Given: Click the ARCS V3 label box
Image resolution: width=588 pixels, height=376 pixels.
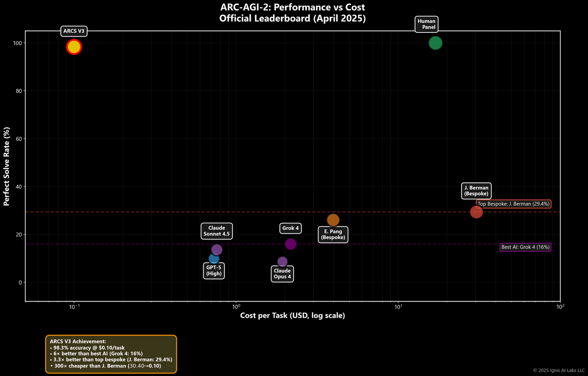Looking at the screenshot, I should (74, 31).
